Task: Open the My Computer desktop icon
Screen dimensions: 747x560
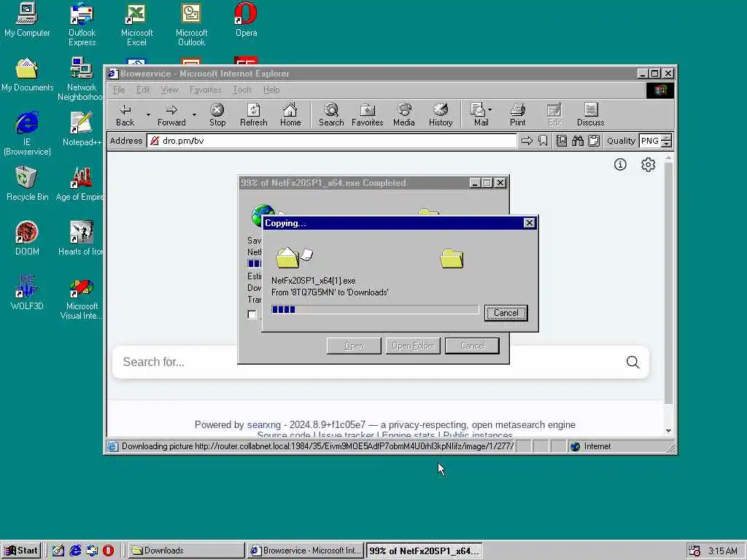Action: click(x=27, y=20)
